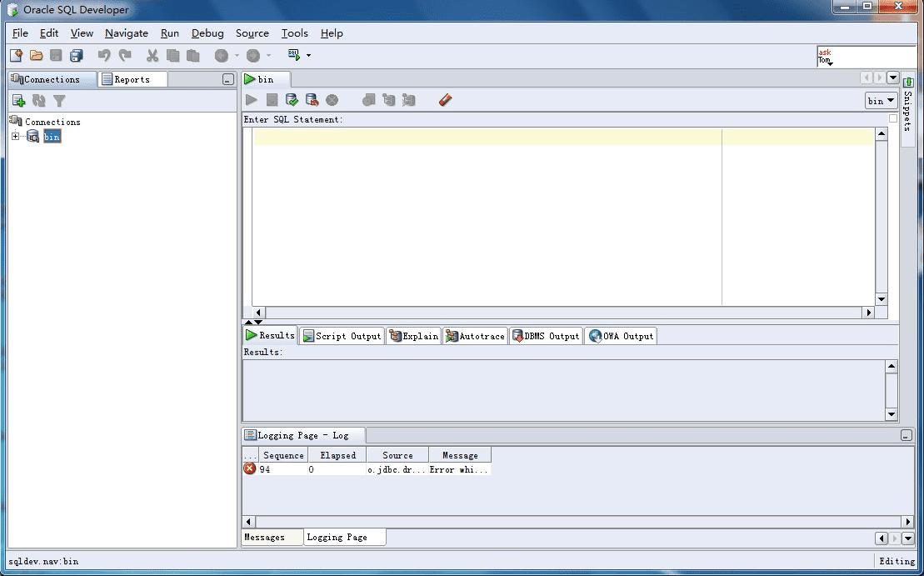
Task: Click the New file icon in main toolbar
Action: point(17,55)
